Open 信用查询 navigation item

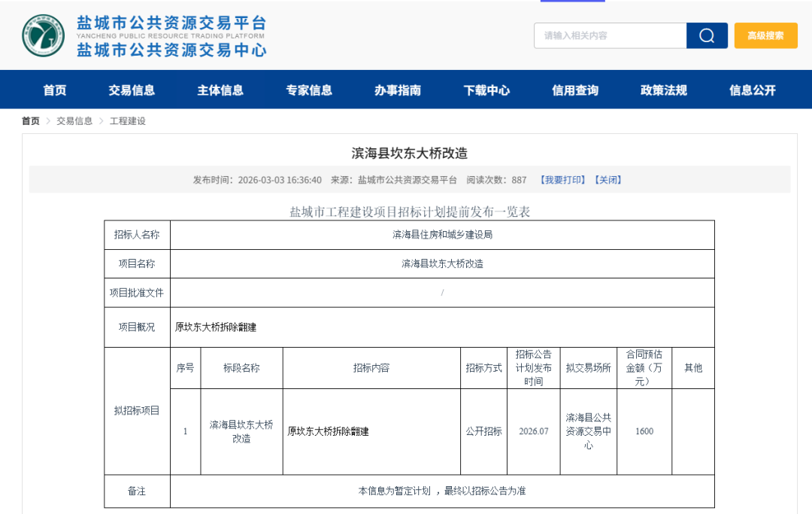[575, 90]
